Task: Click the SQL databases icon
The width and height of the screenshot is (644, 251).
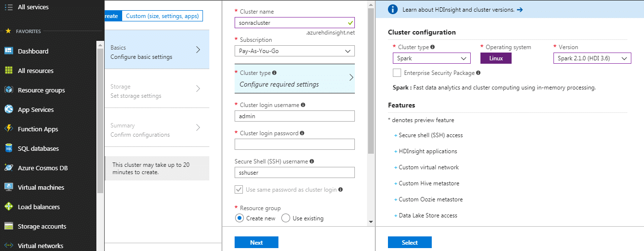Action: pos(8,148)
